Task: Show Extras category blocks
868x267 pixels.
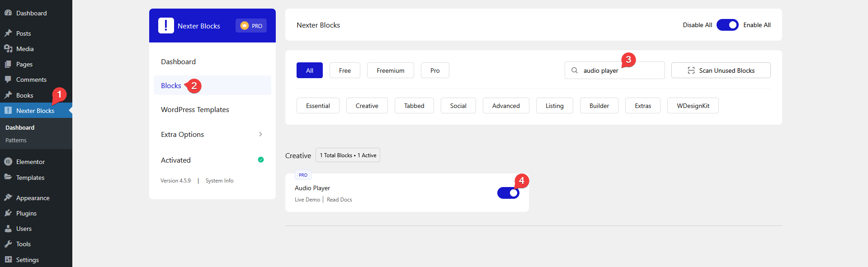Action: point(643,106)
